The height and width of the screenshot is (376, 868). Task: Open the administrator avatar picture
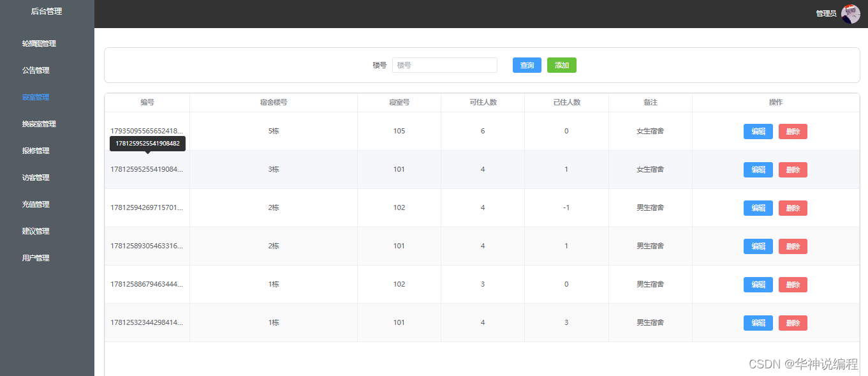pyautogui.click(x=850, y=13)
